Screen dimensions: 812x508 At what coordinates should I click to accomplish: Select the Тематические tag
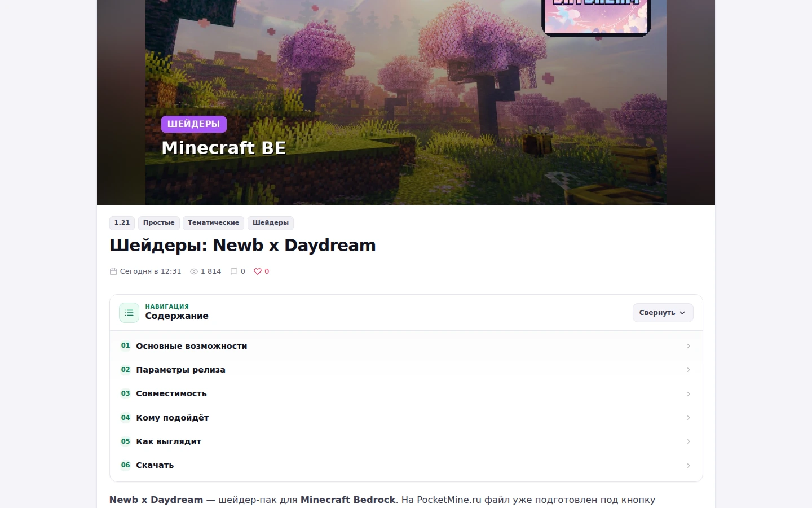coord(213,223)
